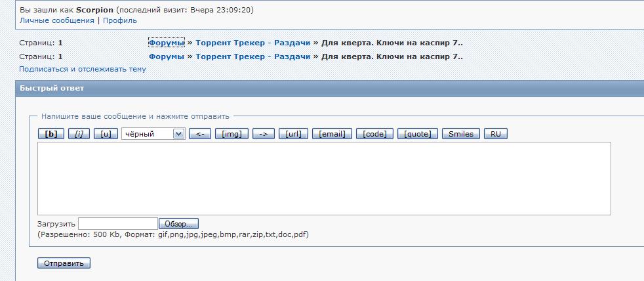Screen dimensions: 644x281
Task: Click the [email] tag button
Action: click(x=332, y=134)
